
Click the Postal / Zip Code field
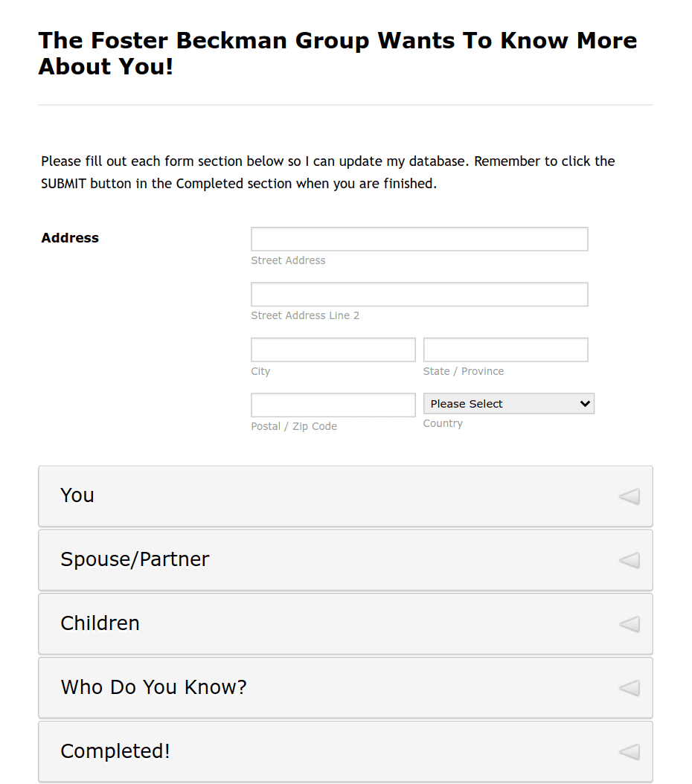(333, 405)
